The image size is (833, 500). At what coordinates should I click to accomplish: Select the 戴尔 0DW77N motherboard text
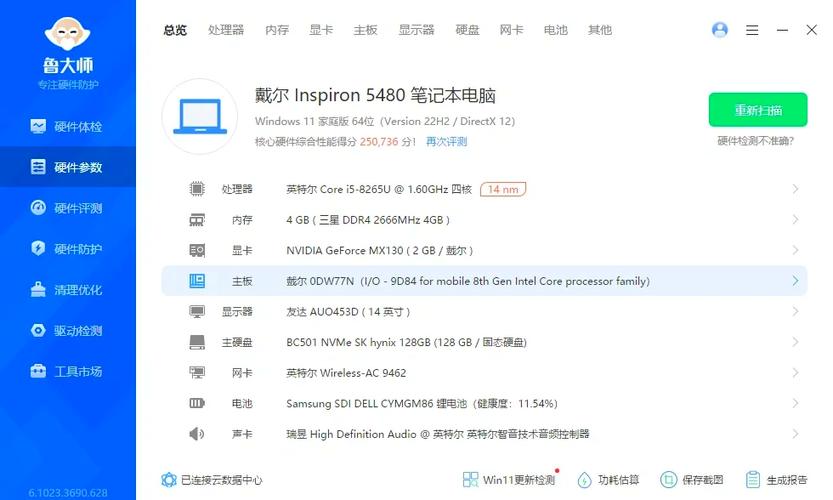[468, 281]
